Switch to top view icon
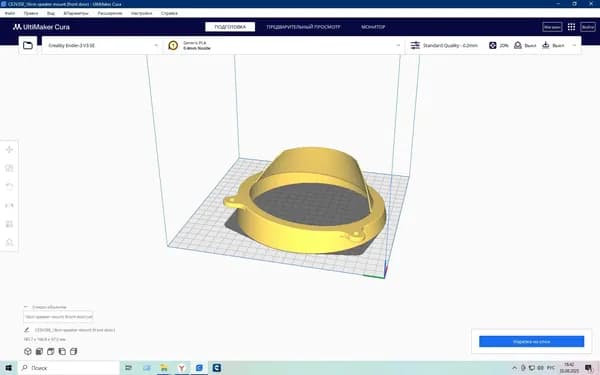This screenshot has height=375, width=600. click(51, 351)
